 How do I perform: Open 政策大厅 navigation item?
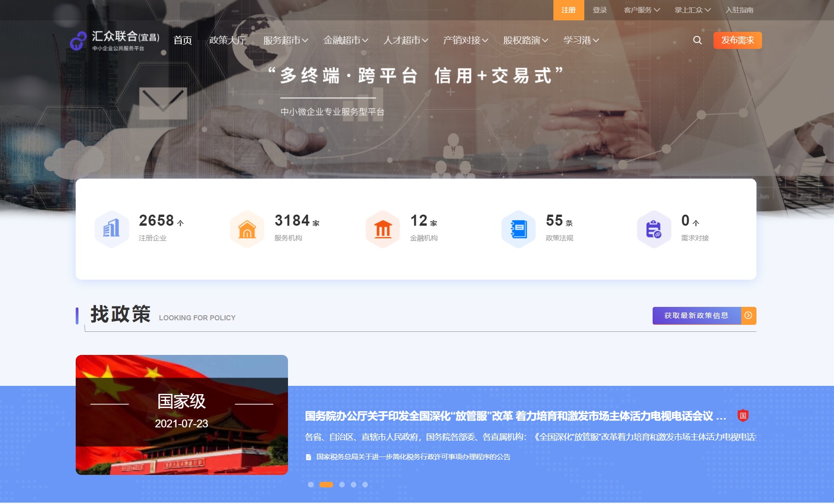pos(227,41)
